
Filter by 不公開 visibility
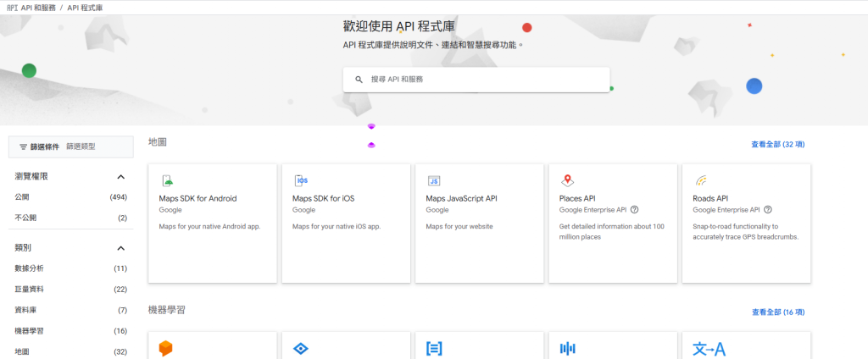71,218
